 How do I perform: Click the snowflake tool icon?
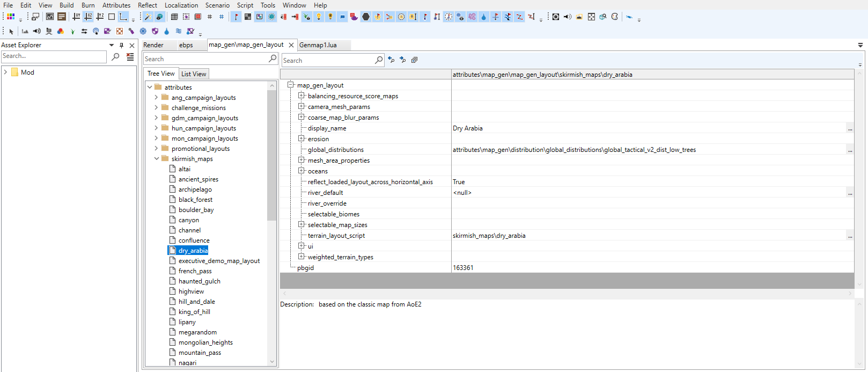click(143, 31)
